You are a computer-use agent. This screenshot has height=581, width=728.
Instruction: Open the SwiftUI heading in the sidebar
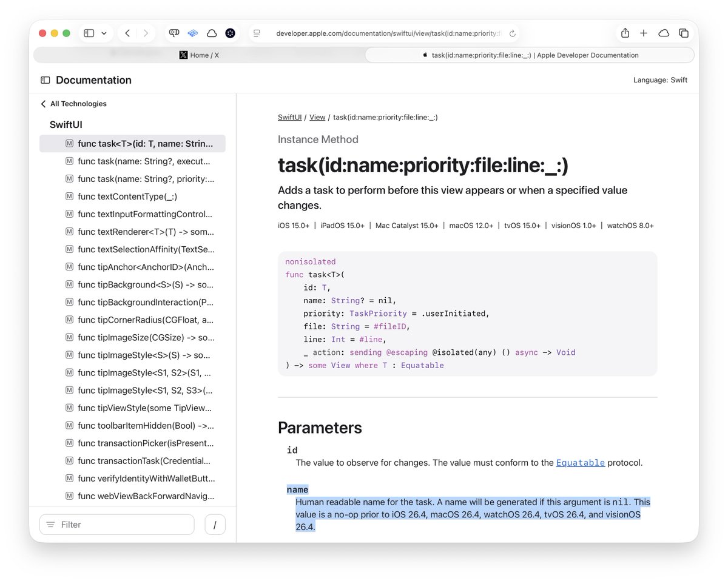(66, 125)
